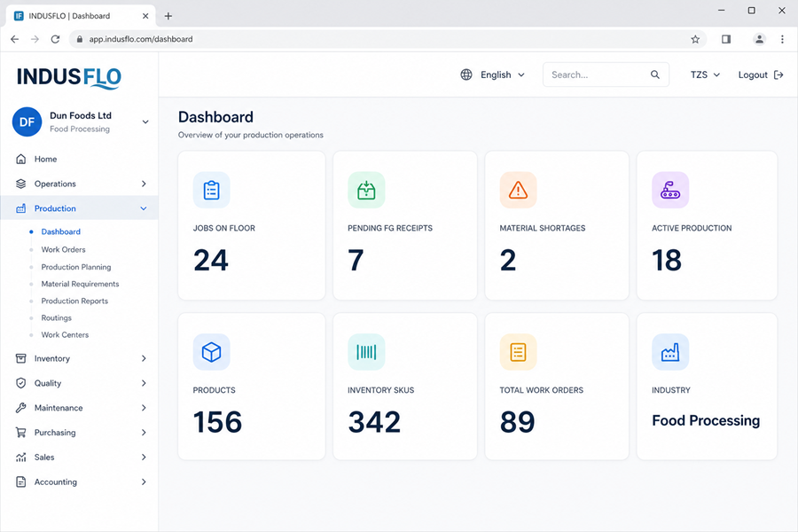This screenshot has width=798, height=532.
Task: Click the Maintenance wrench icon
Action: click(21, 408)
